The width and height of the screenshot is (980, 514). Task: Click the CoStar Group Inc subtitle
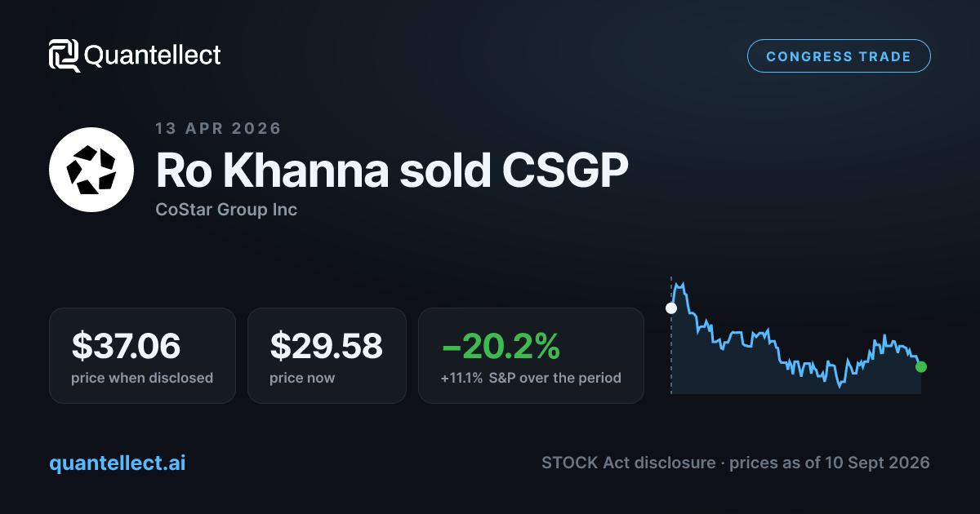(x=226, y=210)
